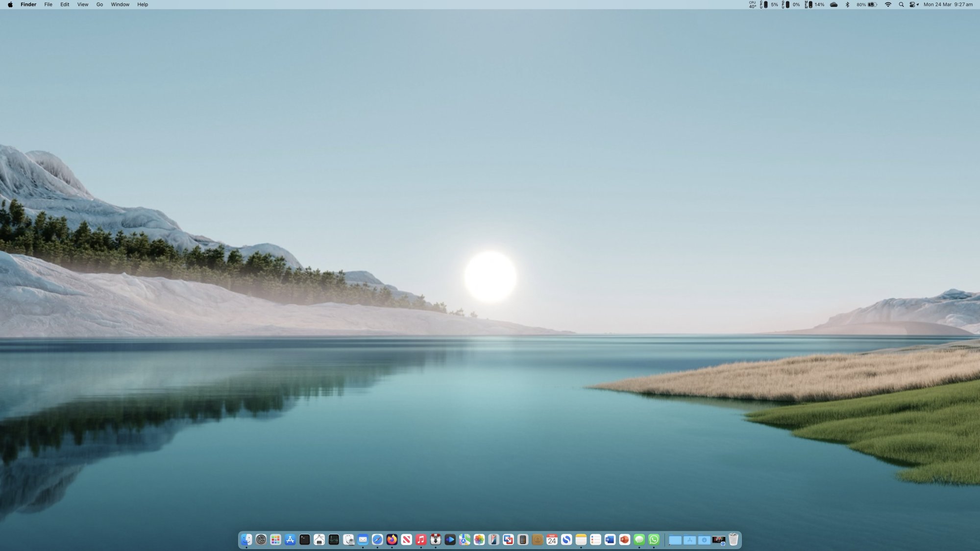Open PowerPoint from the Dock
This screenshot has width=980, height=551.
coord(624,539)
